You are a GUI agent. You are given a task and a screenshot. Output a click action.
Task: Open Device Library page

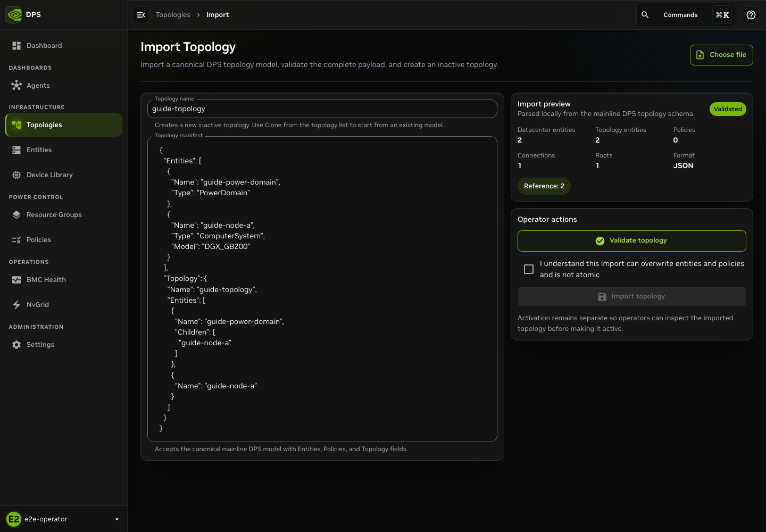click(x=64, y=175)
